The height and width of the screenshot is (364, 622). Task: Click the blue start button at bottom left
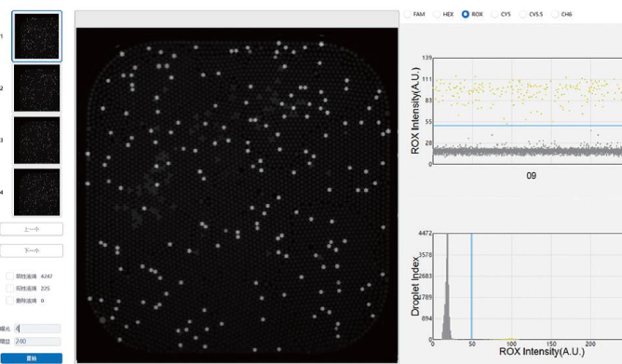(x=32, y=358)
